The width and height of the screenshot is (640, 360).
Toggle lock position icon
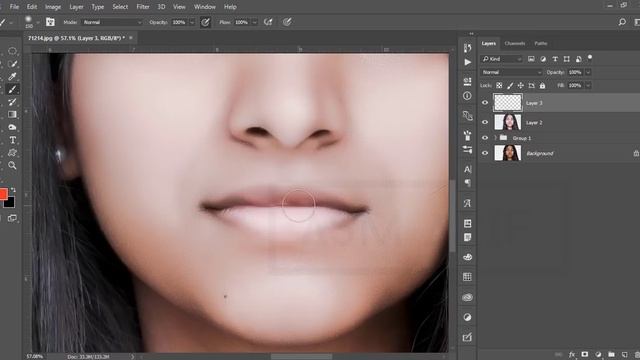521,85
